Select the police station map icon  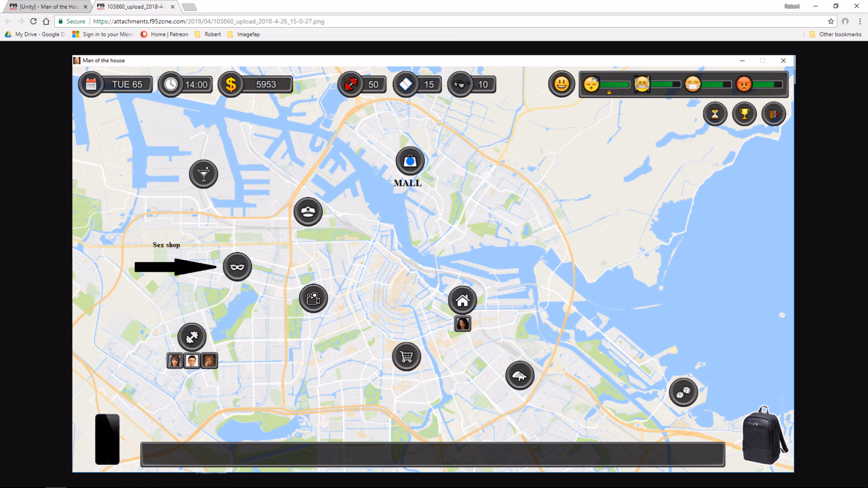pyautogui.click(x=308, y=211)
